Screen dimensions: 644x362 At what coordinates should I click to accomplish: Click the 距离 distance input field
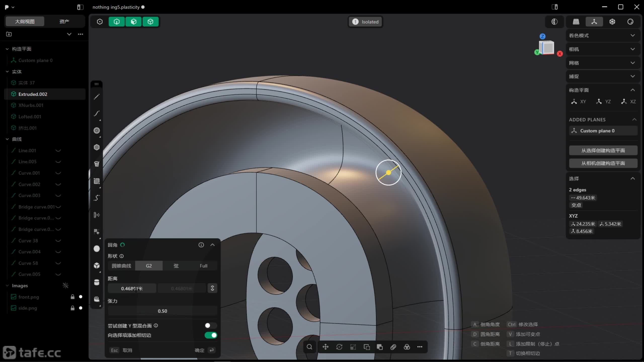132,288
